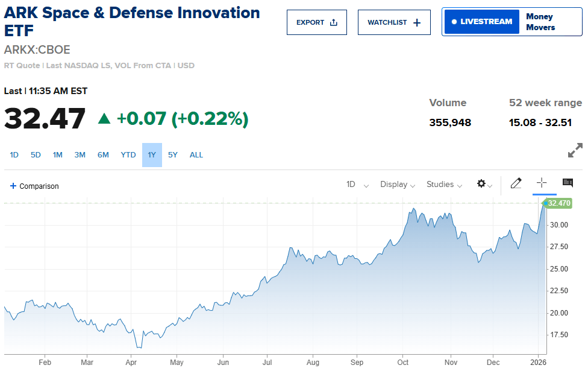Viewport: 588px width, 371px height.
Task: Click the plus icon beside Comparison
Action: pos(13,186)
